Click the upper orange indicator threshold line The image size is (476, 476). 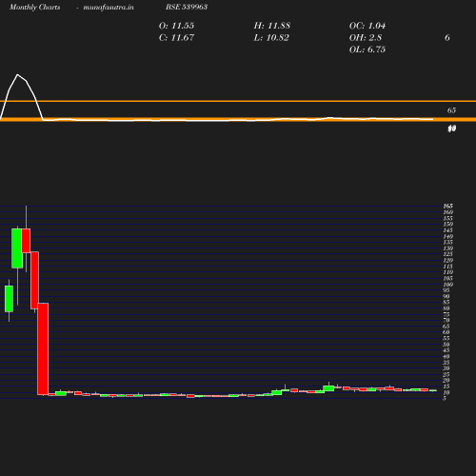[238, 101]
